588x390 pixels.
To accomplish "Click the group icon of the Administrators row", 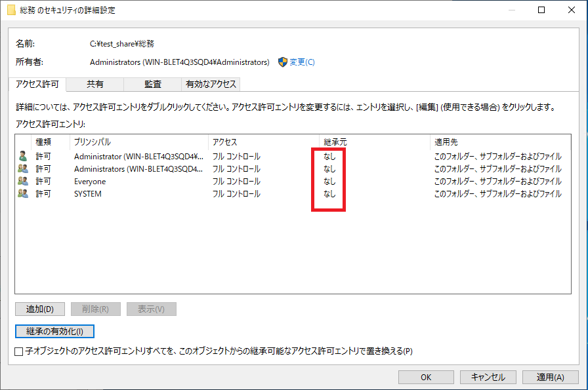I will coord(23,168).
